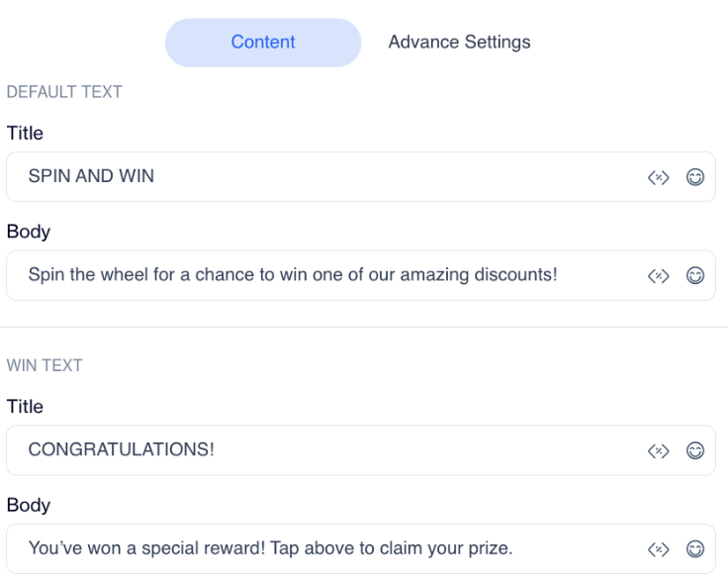Open emoji picker for default Body field
This screenshot has height=586, width=728.
695,275
